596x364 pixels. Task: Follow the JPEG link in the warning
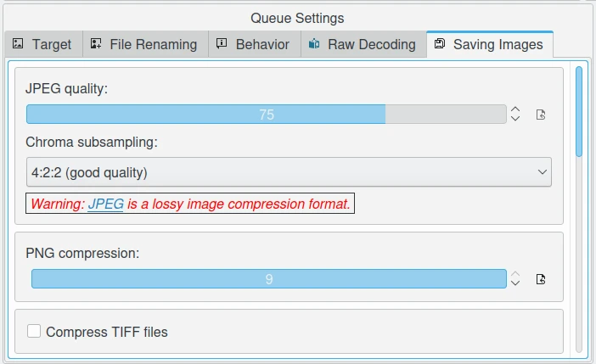pyautogui.click(x=105, y=204)
